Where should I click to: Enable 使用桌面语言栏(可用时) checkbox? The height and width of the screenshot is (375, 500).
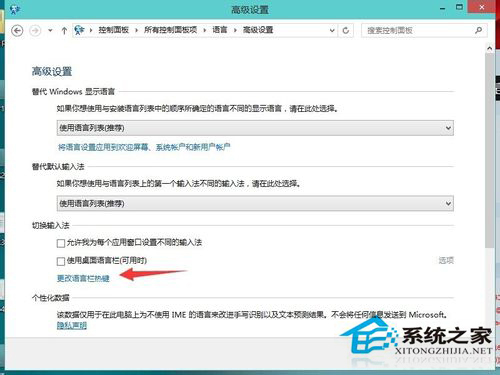click(x=61, y=261)
